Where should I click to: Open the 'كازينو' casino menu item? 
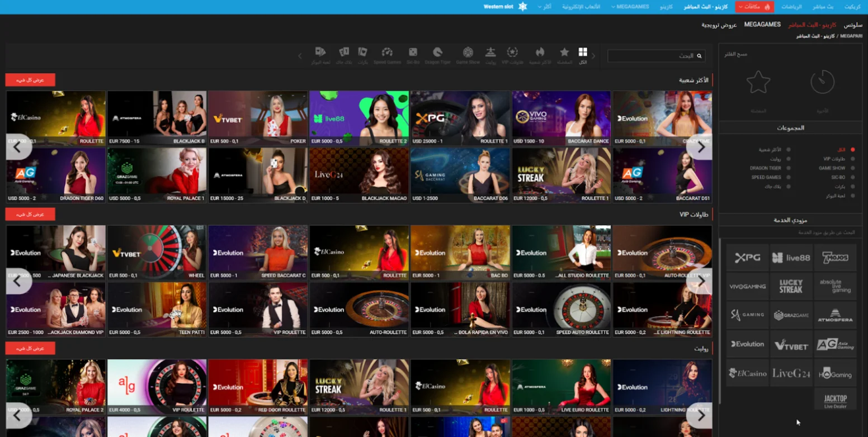click(x=666, y=7)
